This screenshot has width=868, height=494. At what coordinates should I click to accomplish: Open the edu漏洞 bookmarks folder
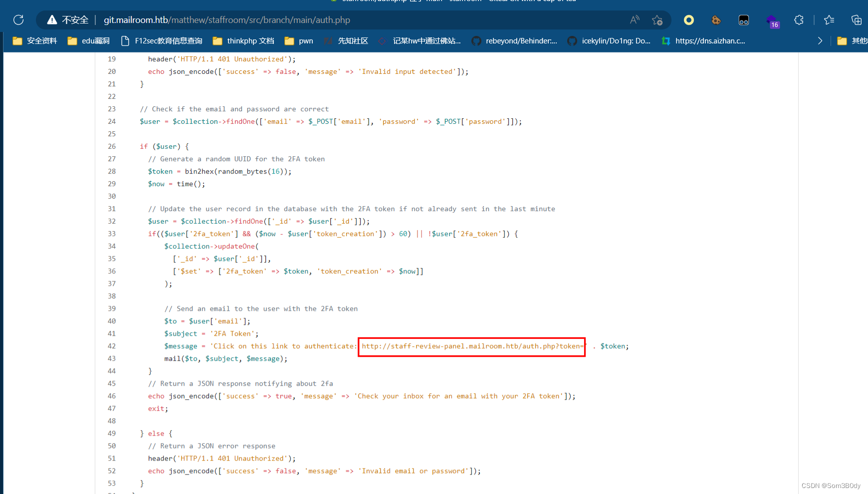click(x=88, y=41)
